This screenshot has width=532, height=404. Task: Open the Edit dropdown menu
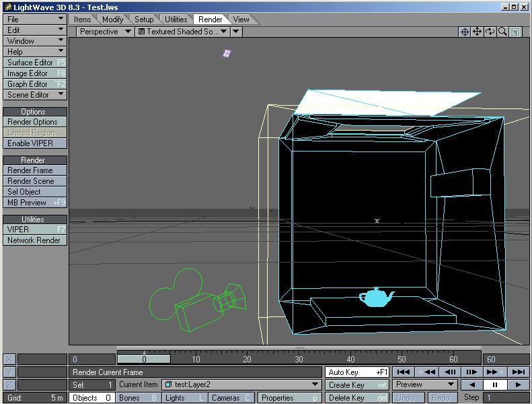coord(35,30)
